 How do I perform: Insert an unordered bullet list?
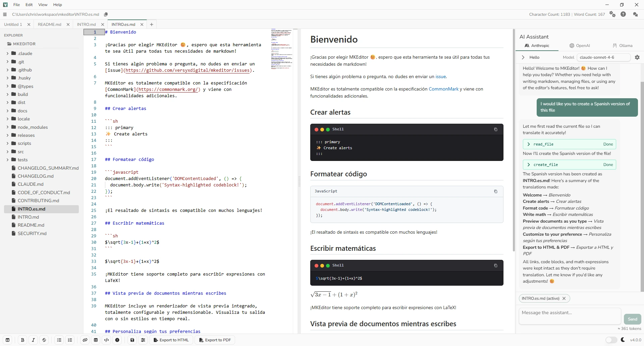point(59,340)
